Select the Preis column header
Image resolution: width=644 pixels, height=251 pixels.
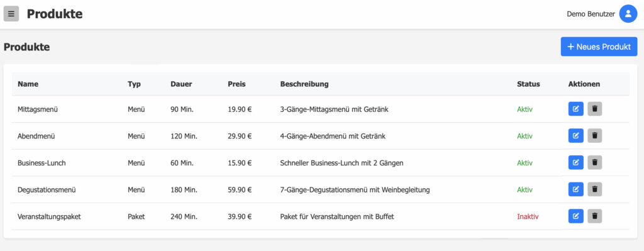coord(236,84)
